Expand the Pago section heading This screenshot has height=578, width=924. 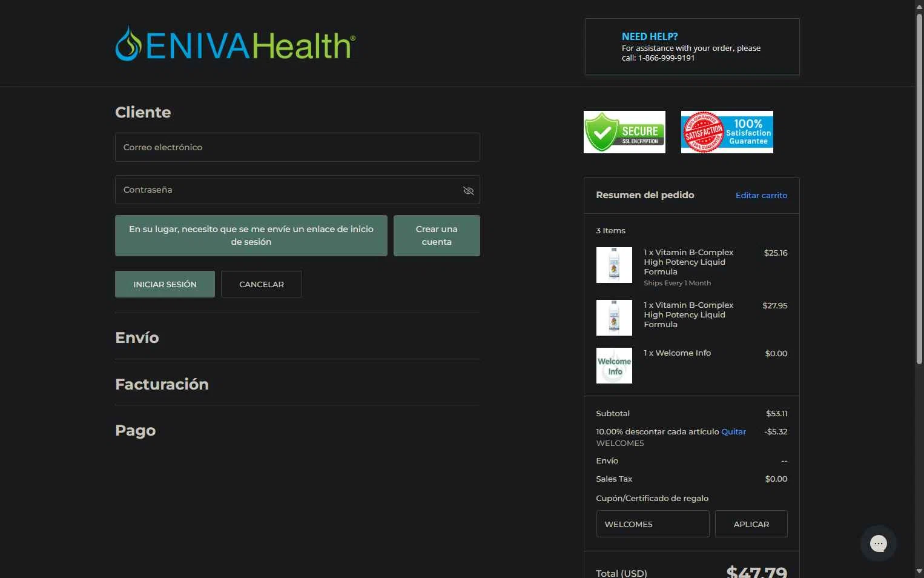tap(136, 430)
